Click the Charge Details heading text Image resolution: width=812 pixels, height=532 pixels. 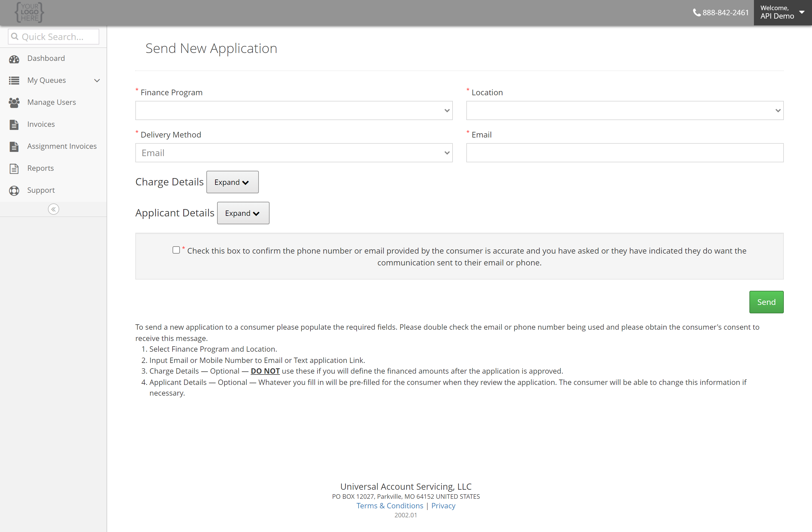click(x=169, y=182)
